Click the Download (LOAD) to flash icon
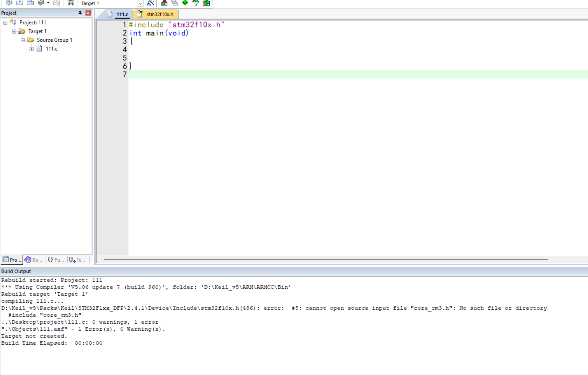588x375 pixels. [x=71, y=3]
